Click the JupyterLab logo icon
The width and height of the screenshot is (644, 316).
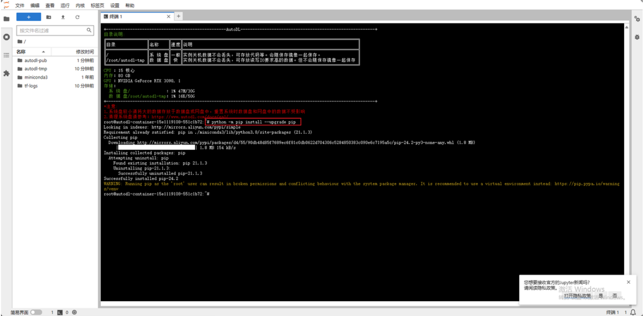point(6,5)
